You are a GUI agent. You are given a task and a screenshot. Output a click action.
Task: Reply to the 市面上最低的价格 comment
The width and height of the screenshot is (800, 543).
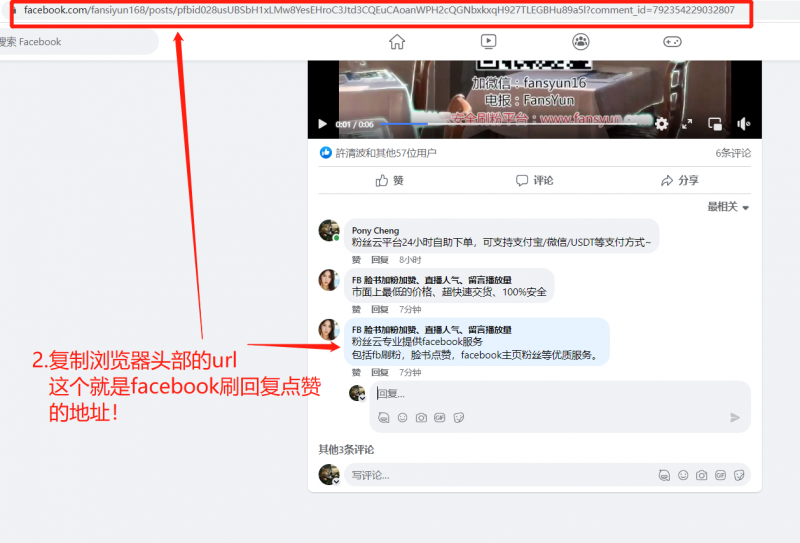(380, 309)
